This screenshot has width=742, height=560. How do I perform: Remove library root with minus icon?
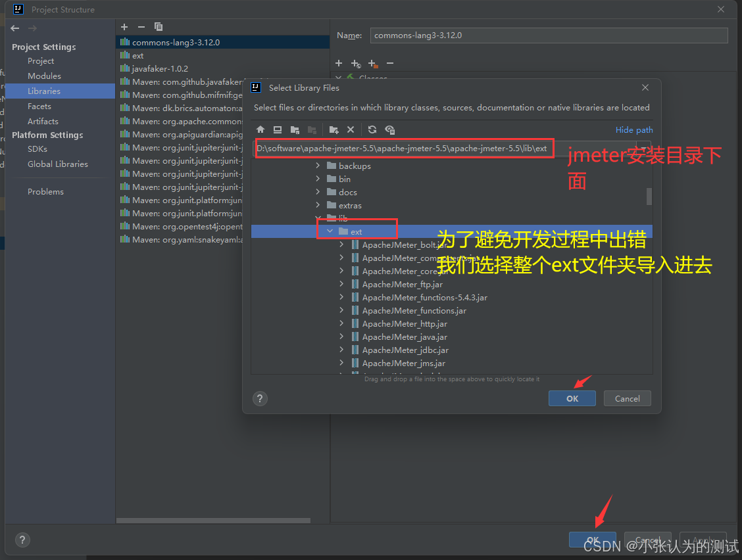[x=390, y=63]
